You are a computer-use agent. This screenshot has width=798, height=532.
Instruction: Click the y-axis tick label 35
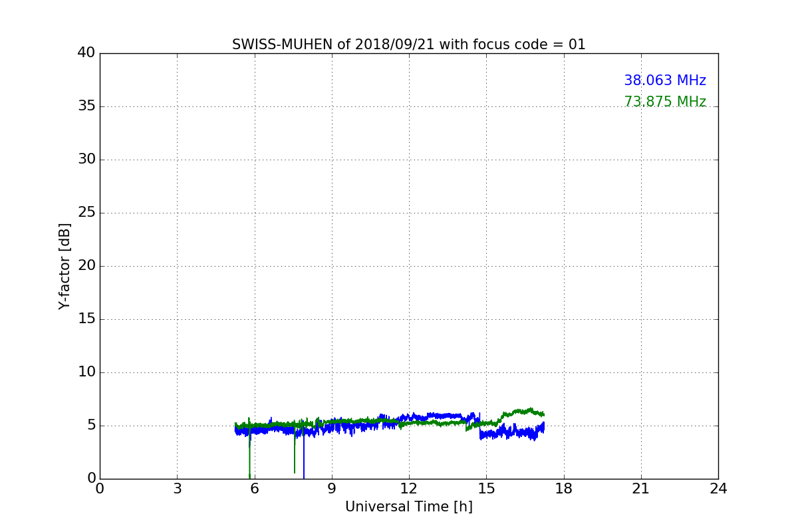86,106
